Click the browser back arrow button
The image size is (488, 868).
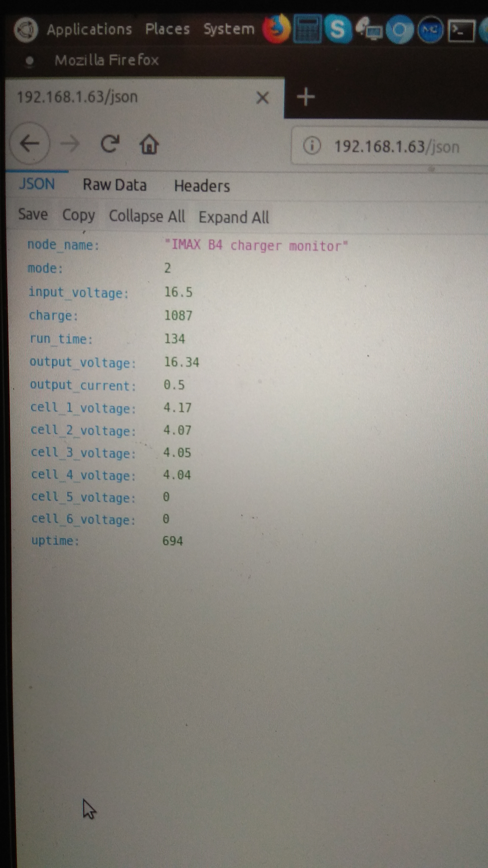click(30, 144)
